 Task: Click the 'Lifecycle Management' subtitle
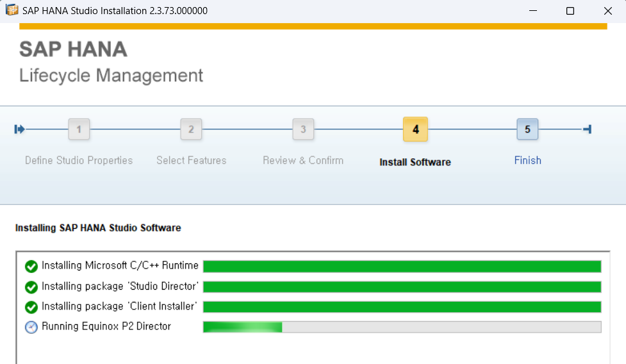111,76
